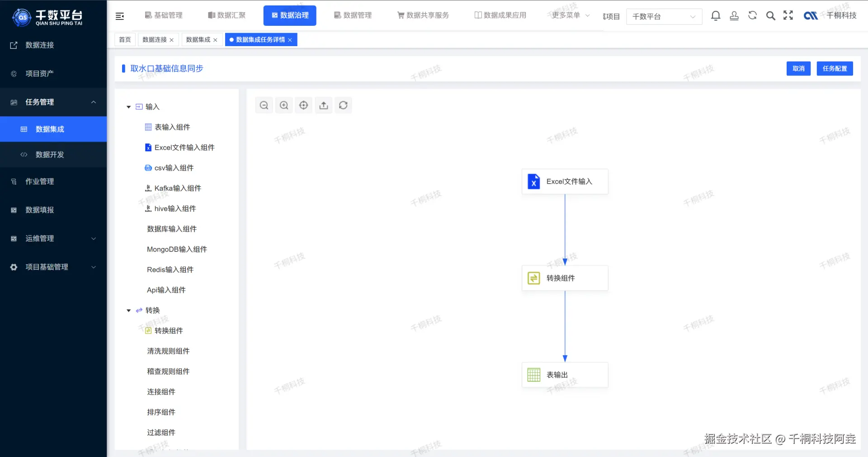This screenshot has width=868, height=457.
Task: Click the 任务配置 button
Action: pos(835,69)
